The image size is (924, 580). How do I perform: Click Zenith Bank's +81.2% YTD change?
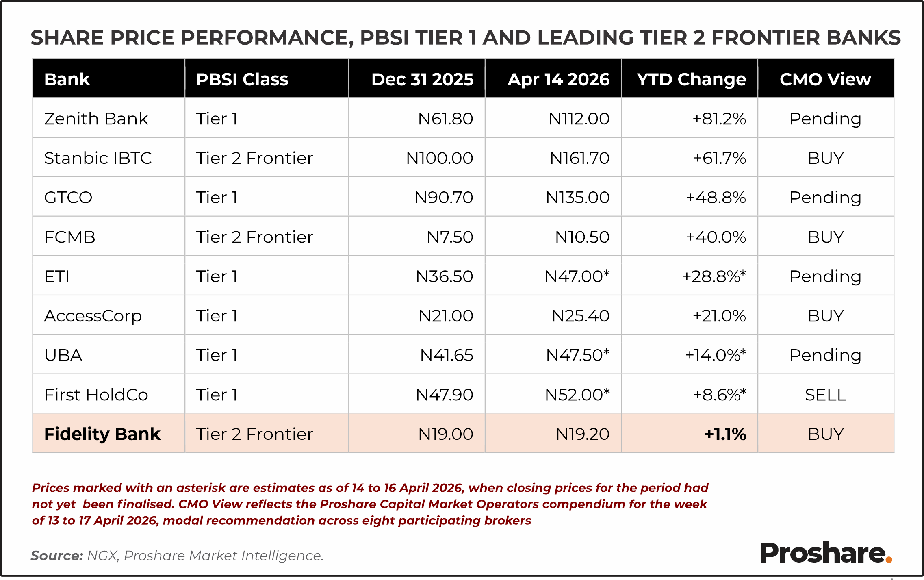click(719, 119)
